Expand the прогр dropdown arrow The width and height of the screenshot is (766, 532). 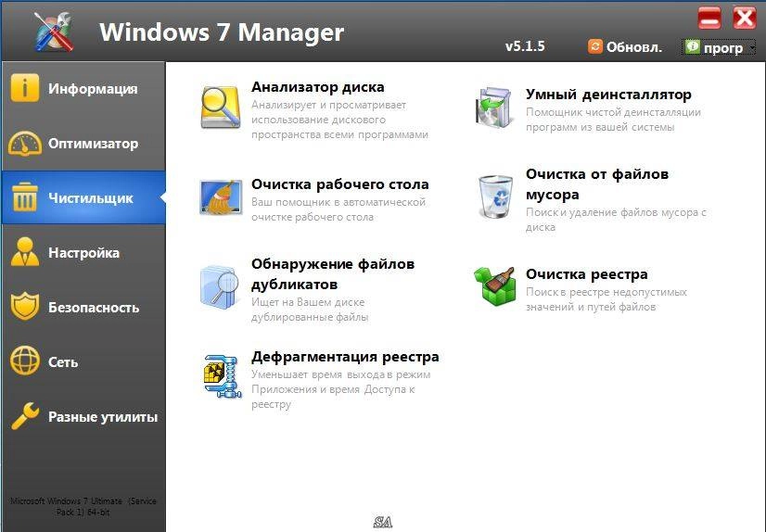[752, 48]
